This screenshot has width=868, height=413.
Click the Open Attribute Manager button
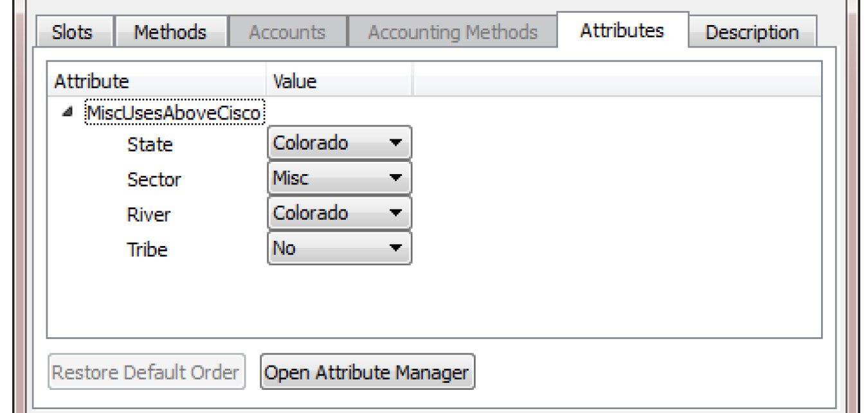367,372
